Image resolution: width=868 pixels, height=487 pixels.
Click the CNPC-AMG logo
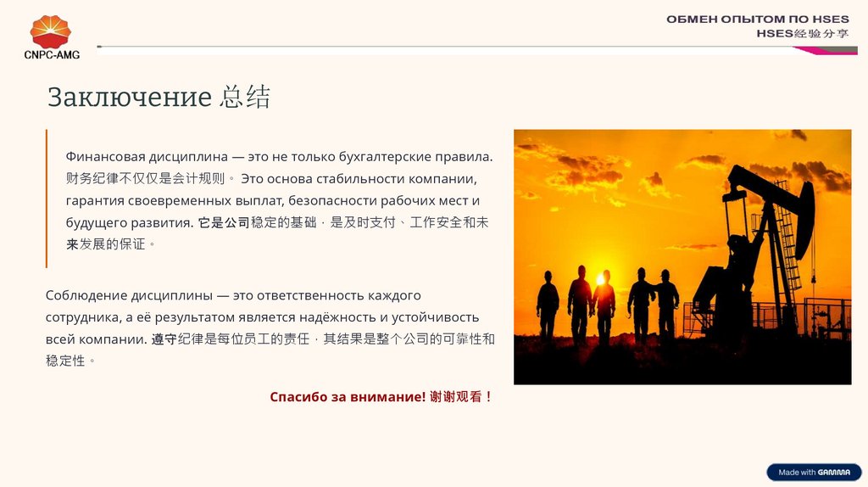pyautogui.click(x=52, y=37)
